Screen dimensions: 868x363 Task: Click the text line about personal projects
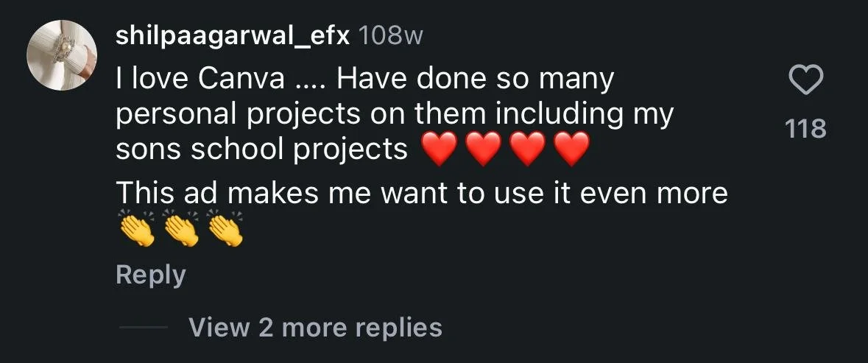click(395, 116)
